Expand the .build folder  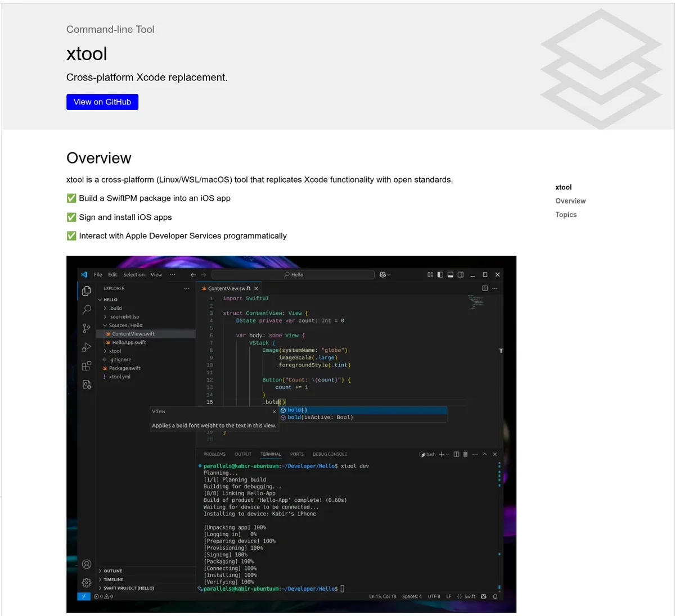click(146, 308)
